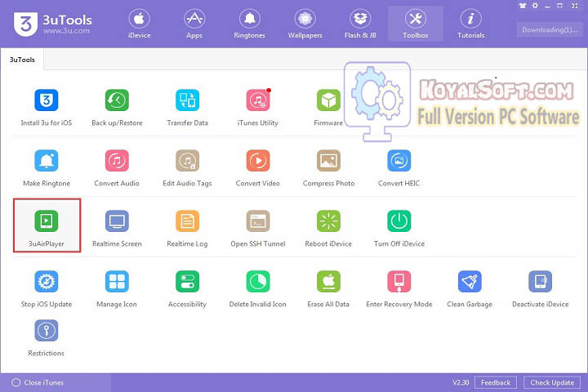Go to Flash & JB section
This screenshot has height=392, width=588.
360,24
